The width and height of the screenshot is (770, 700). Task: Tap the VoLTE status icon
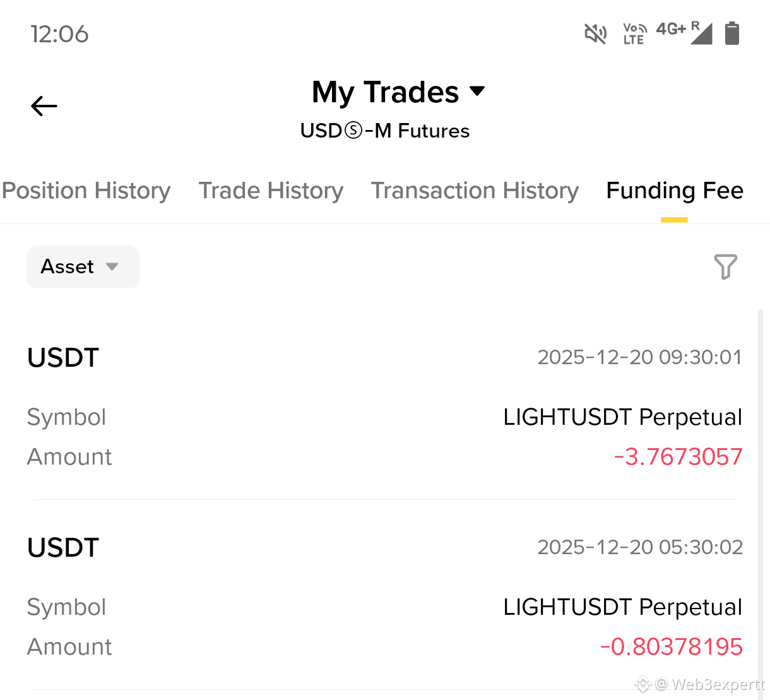point(635,33)
